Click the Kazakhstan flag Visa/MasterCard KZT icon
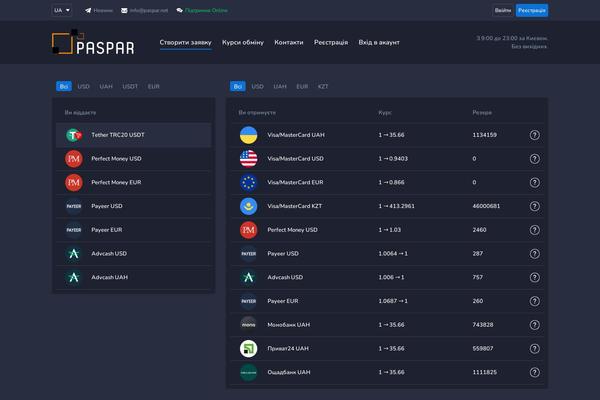The height and width of the screenshot is (400, 600). 248,206
